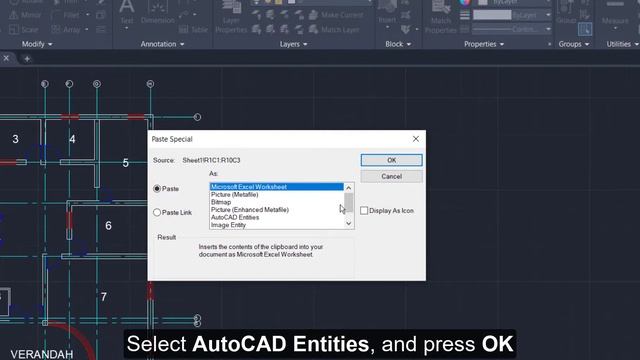Select the Scale tool in Modify panel

(x=24, y=29)
